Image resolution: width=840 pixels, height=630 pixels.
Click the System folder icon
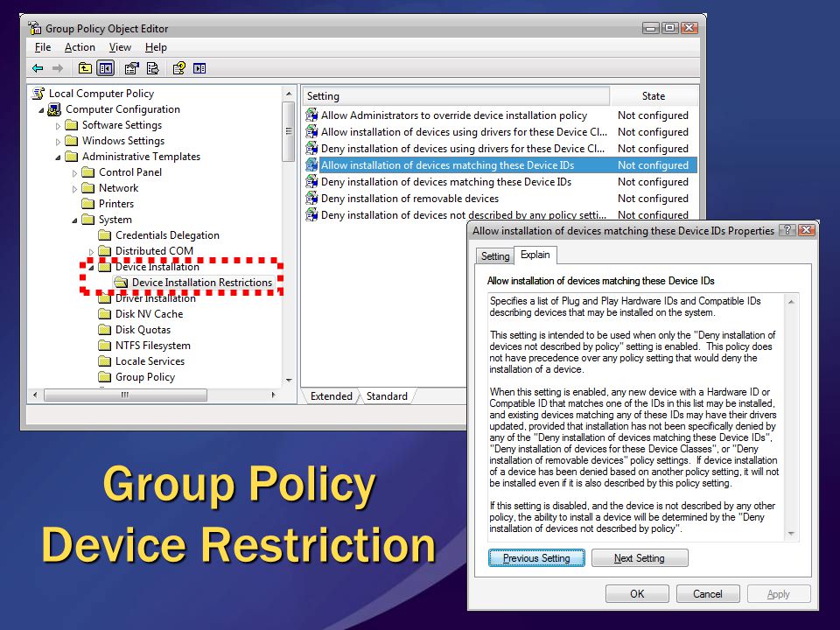(x=87, y=220)
